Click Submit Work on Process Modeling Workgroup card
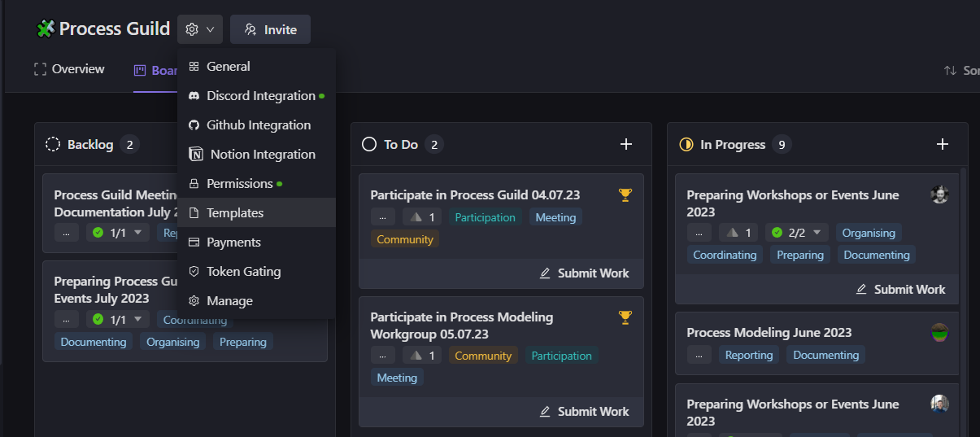 (x=584, y=412)
